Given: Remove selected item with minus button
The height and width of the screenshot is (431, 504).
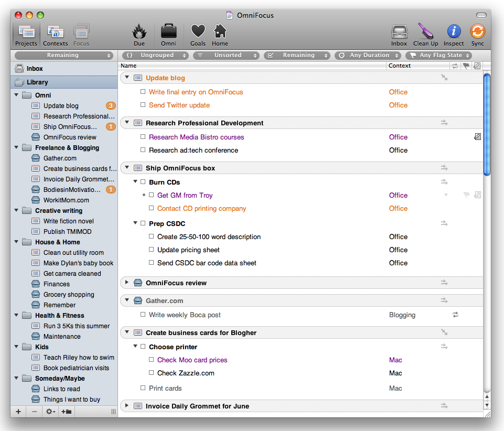Looking at the screenshot, I should pyautogui.click(x=35, y=412).
